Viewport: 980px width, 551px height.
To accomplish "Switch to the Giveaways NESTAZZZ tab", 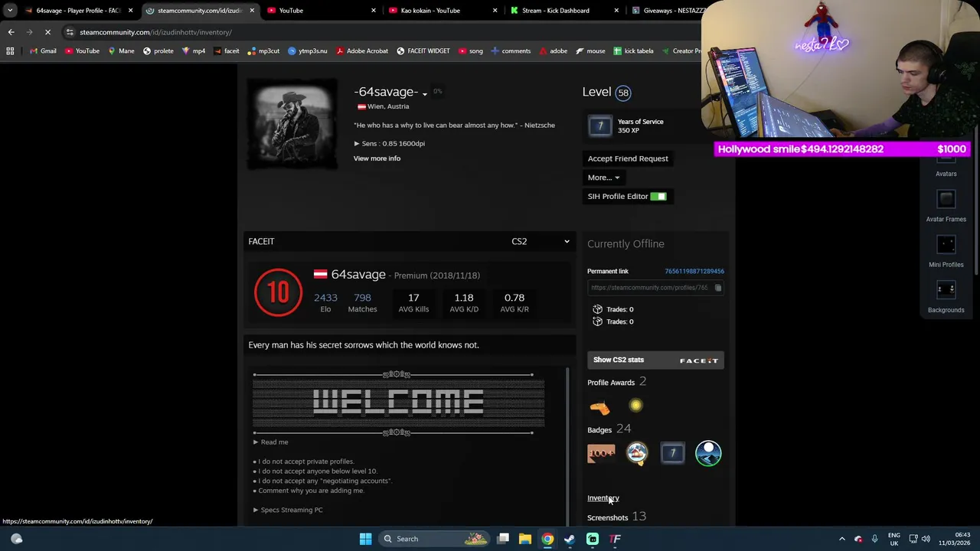I will click(x=665, y=11).
